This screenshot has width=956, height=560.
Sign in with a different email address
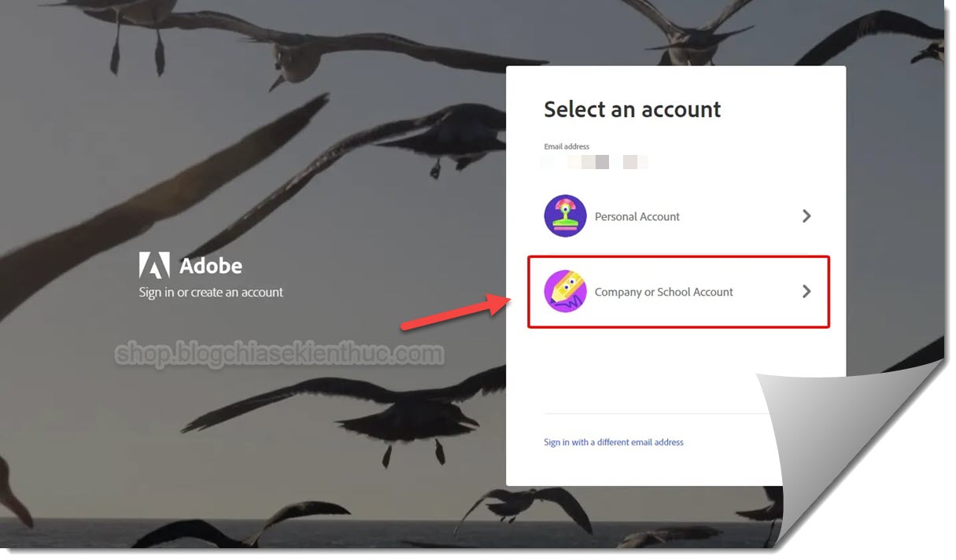tap(614, 442)
